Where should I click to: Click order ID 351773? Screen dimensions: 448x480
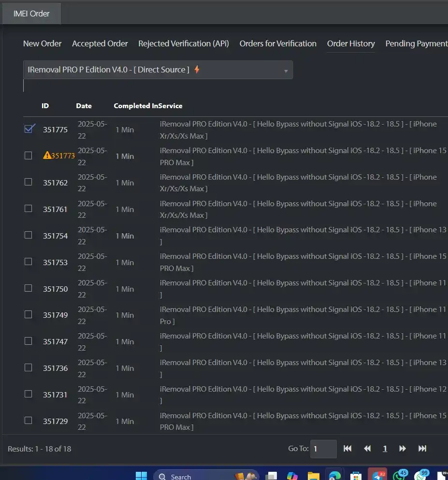63,156
